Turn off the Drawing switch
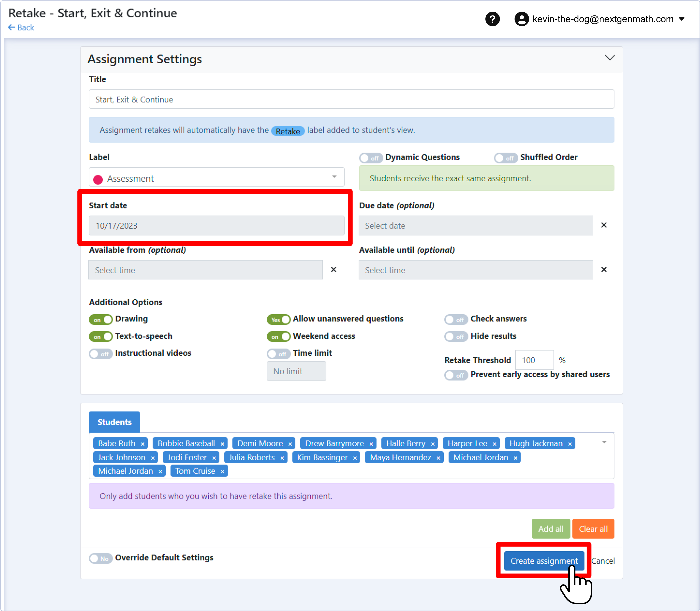 (x=101, y=319)
